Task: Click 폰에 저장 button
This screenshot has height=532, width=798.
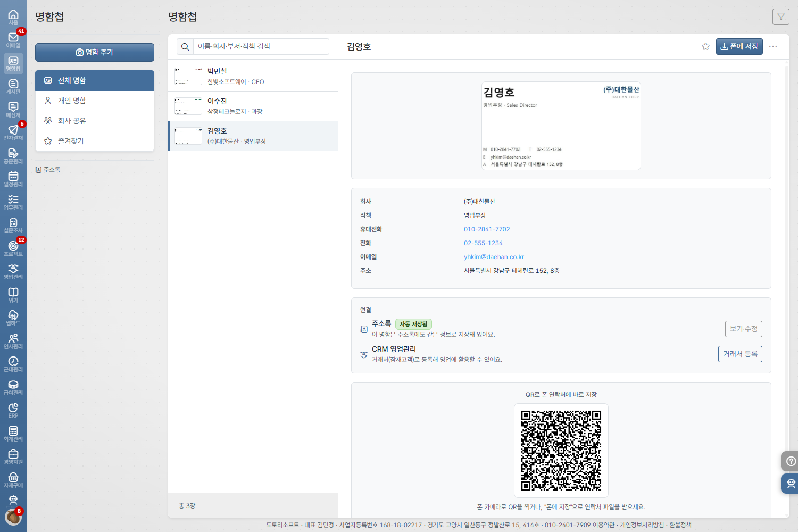Action: [x=739, y=46]
